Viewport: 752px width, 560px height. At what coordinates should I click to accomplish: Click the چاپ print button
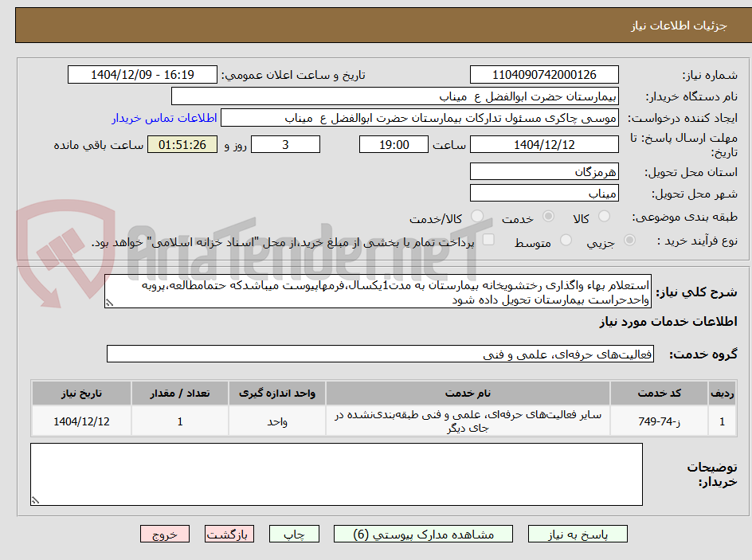(x=294, y=534)
